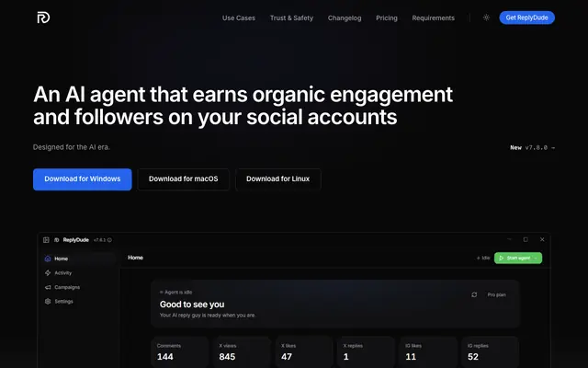Screen dimensions: 588x368
Task: Click the Comments 144 stat card
Action: tap(180, 352)
